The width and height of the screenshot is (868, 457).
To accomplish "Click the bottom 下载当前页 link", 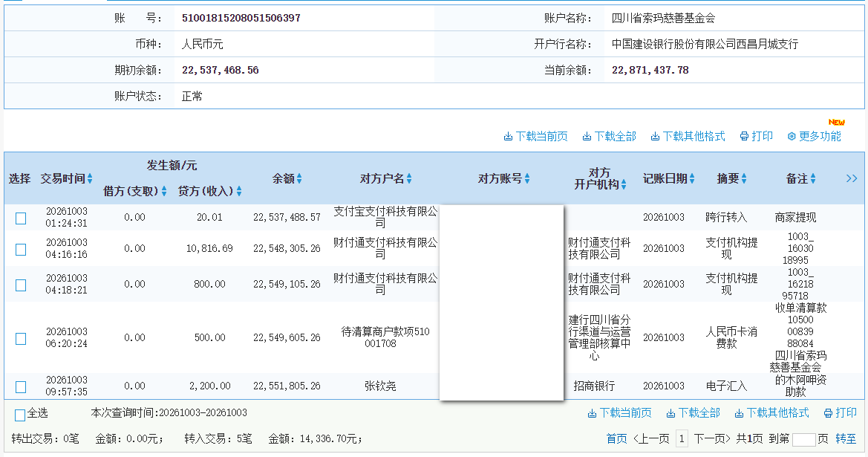I will pos(625,412).
